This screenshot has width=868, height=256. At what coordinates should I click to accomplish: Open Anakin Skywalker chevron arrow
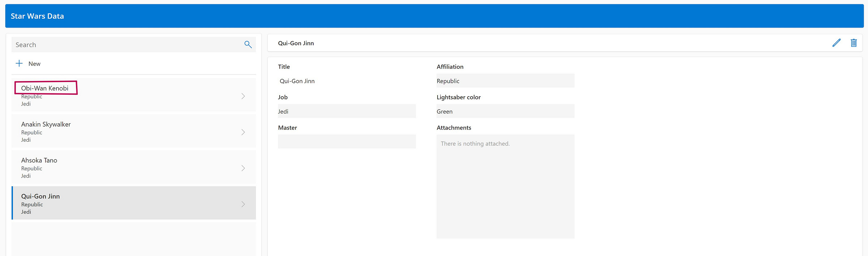(243, 132)
